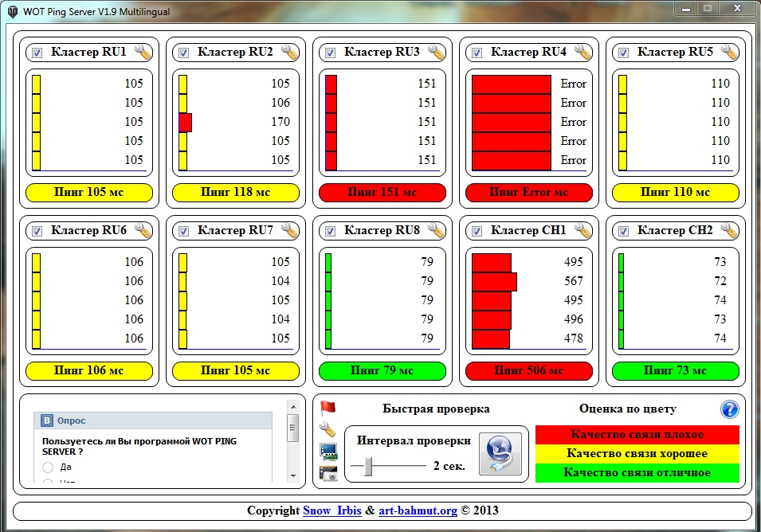Open settings wrench for Кластер RU3
This screenshot has width=761, height=532.
pyautogui.click(x=436, y=52)
